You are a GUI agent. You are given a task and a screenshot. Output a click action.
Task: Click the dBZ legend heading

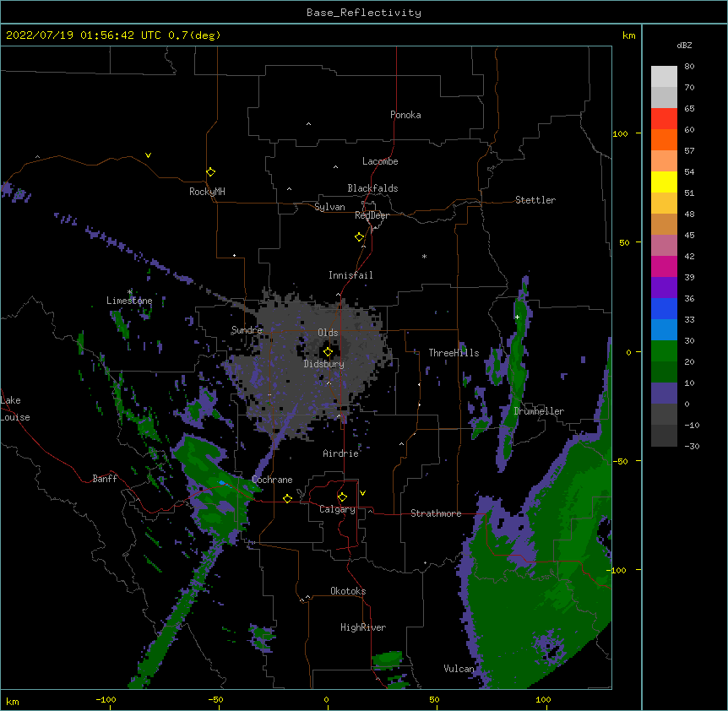684,45
